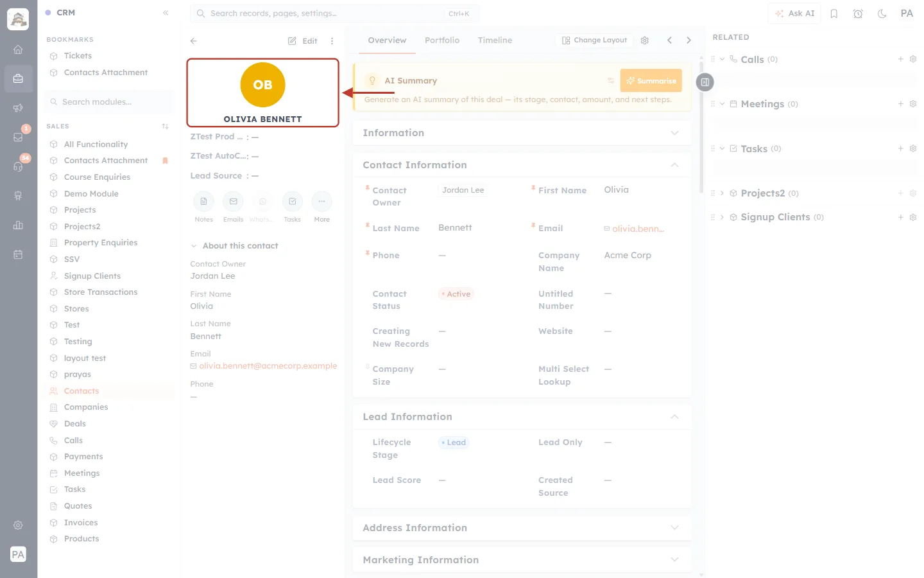Toggle the AI Summary collapse icon
Screen dimensions: 924x578
click(x=611, y=81)
